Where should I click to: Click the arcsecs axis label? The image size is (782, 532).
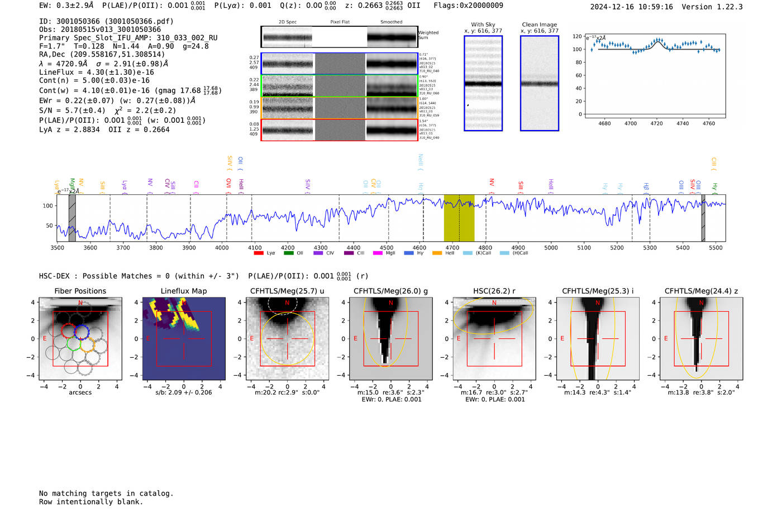pos(80,392)
